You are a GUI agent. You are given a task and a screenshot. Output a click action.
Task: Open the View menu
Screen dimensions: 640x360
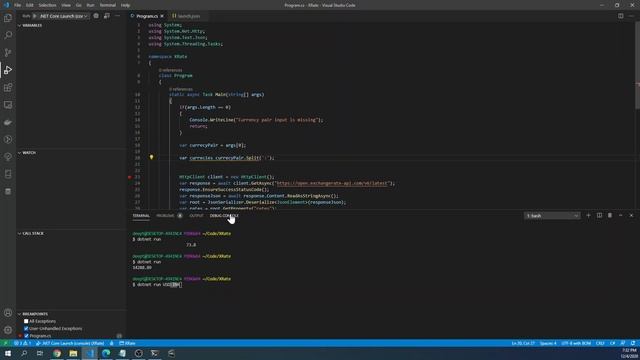click(x=66, y=5)
